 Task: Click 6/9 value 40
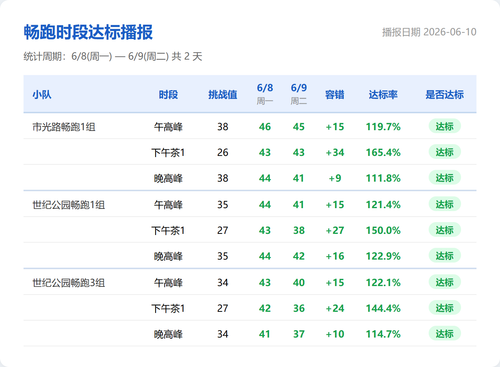click(299, 282)
